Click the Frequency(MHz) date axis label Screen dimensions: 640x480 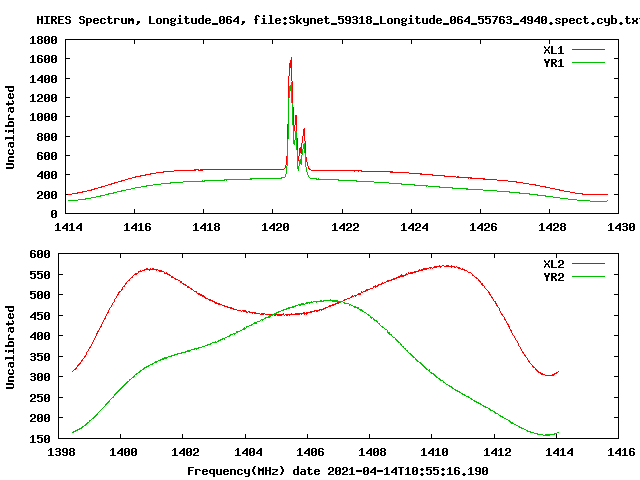tap(338, 471)
